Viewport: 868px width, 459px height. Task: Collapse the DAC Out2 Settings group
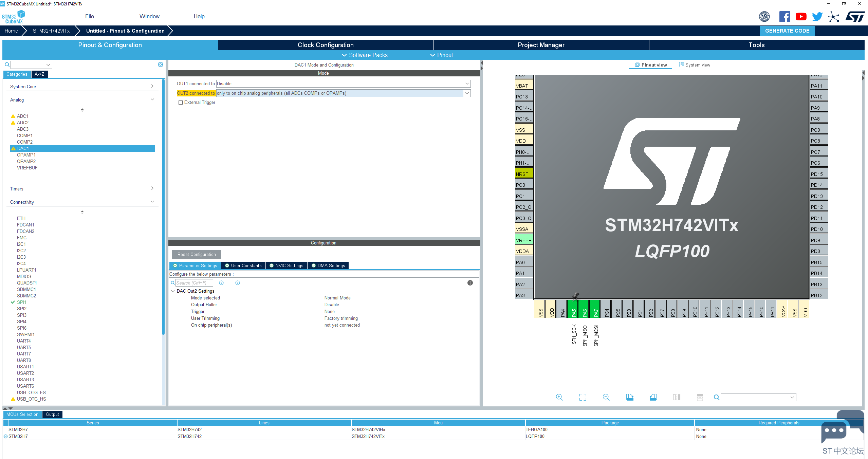[x=173, y=291]
